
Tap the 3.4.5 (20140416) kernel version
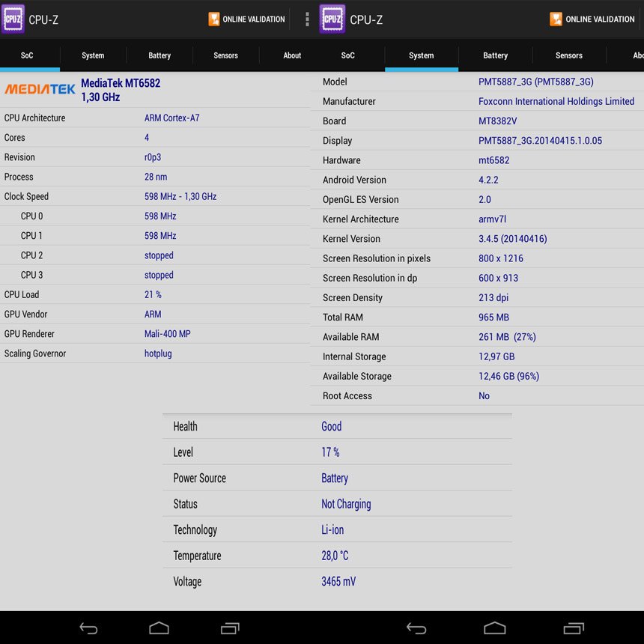pos(512,239)
